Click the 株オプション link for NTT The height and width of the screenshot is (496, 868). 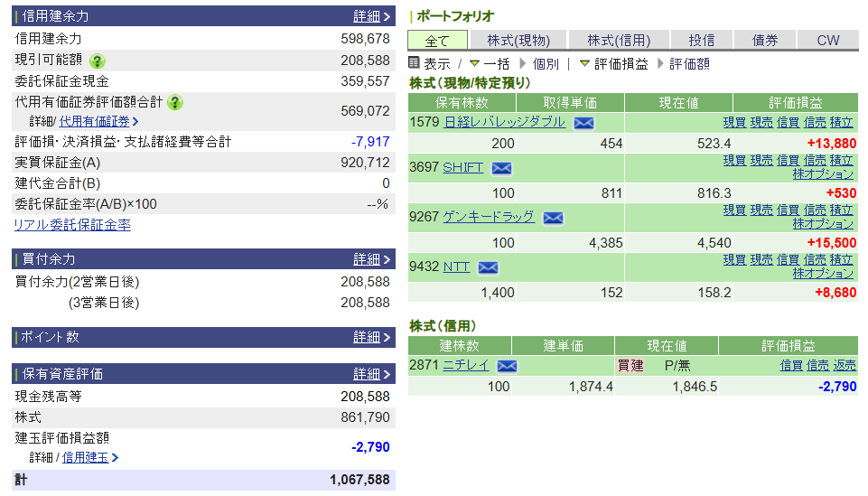[823, 274]
